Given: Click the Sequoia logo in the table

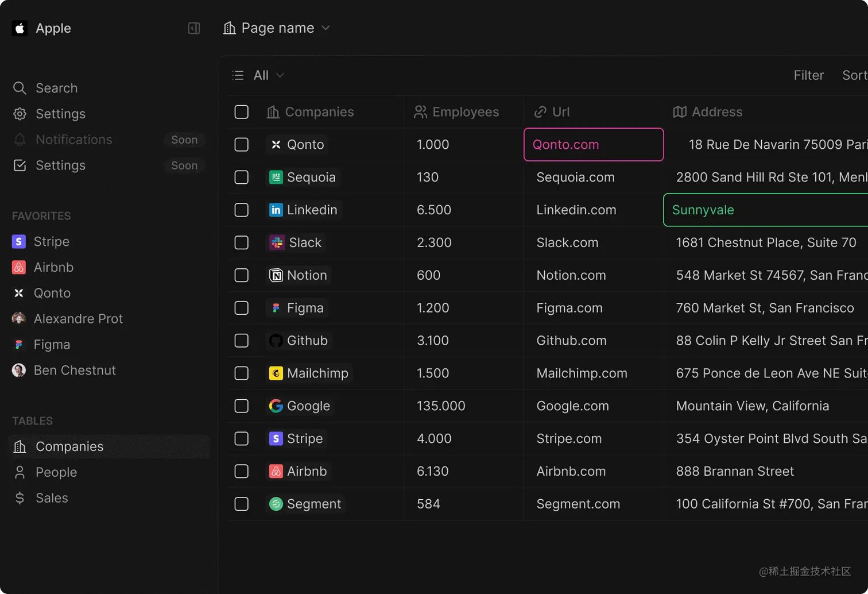Looking at the screenshot, I should tap(276, 178).
